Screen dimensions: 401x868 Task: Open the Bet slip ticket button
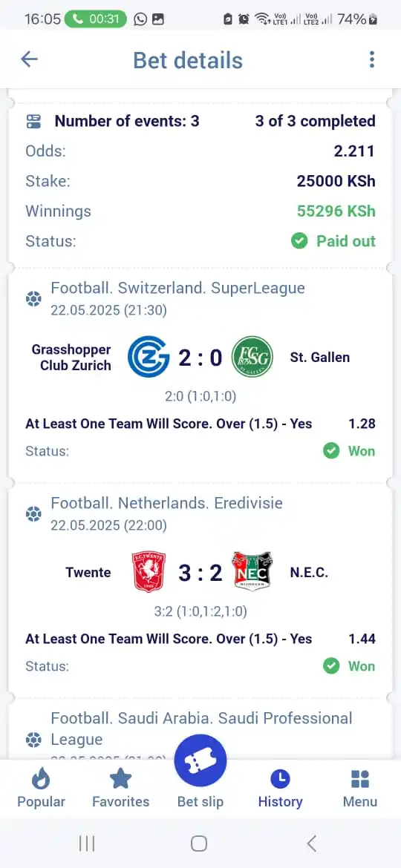click(x=200, y=760)
